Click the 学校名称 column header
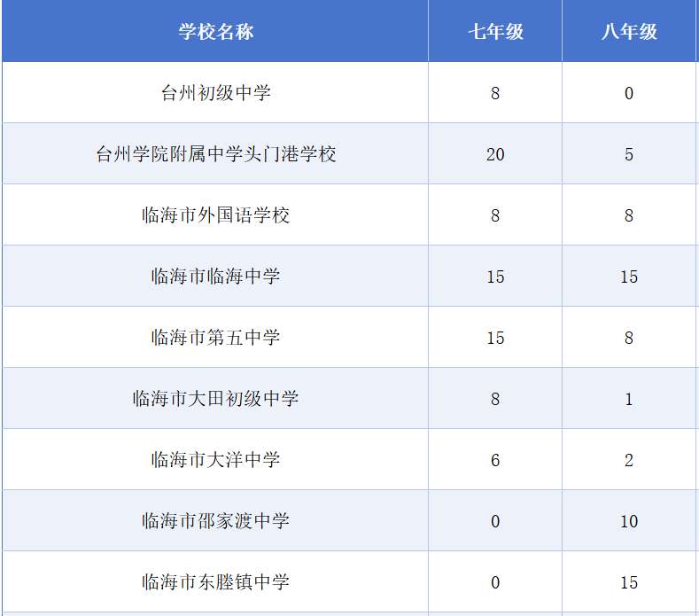This screenshot has height=616, width=699. pos(215,31)
